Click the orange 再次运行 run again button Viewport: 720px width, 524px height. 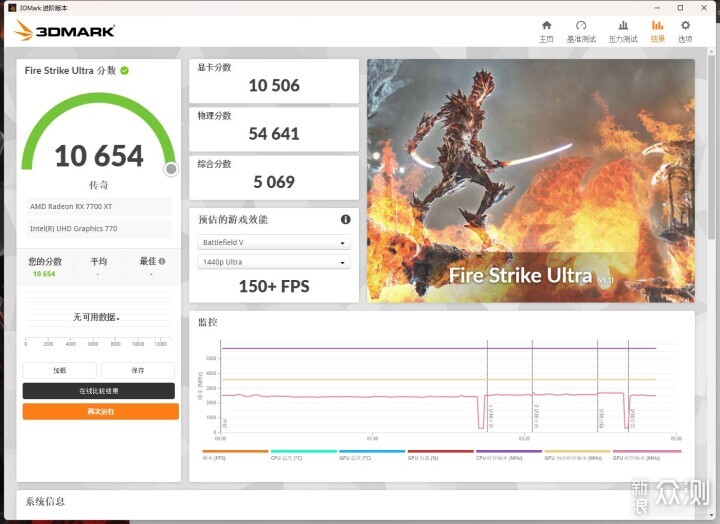coord(101,411)
